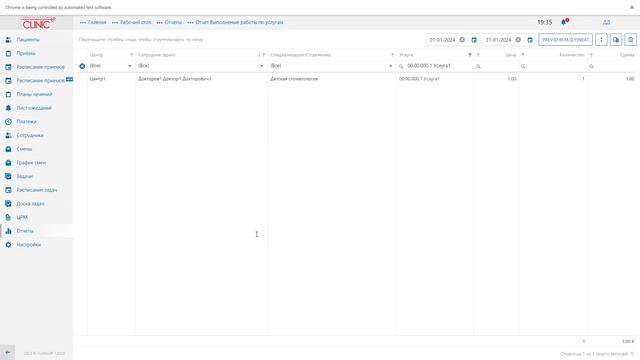Click the Услуга column header
The height and width of the screenshot is (360, 640).
(406, 55)
